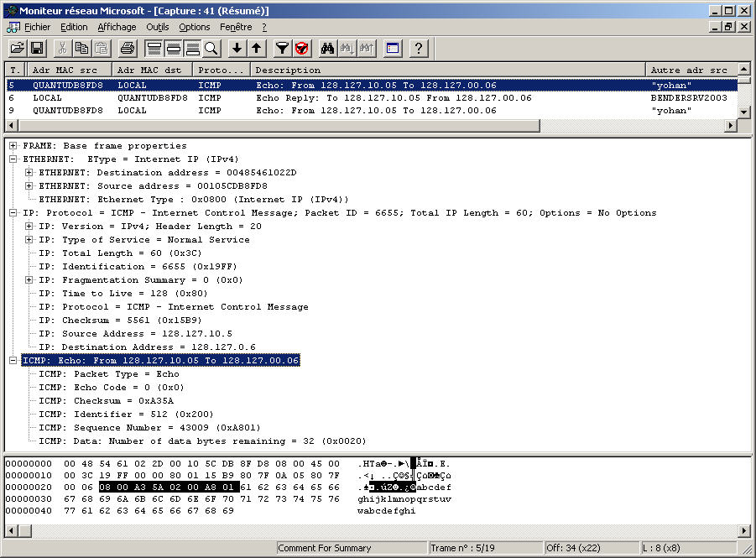Select frame 6 Echo Reply row
Image resolution: width=756 pixels, height=558 pixels.
371,98
